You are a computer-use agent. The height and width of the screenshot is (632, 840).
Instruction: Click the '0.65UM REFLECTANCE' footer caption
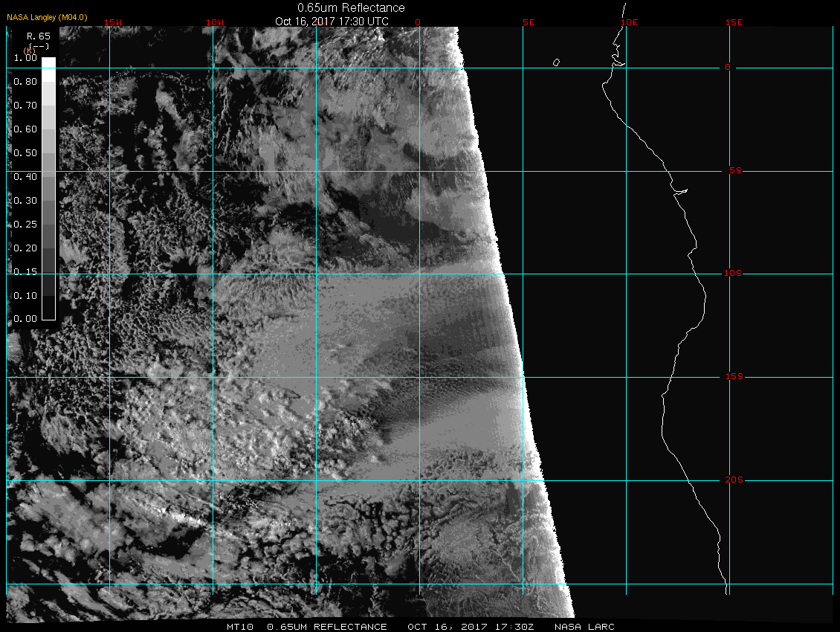(327, 627)
